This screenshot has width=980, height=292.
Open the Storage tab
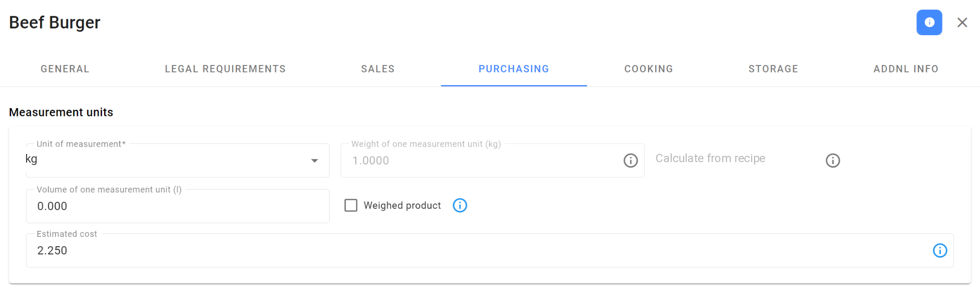point(773,69)
